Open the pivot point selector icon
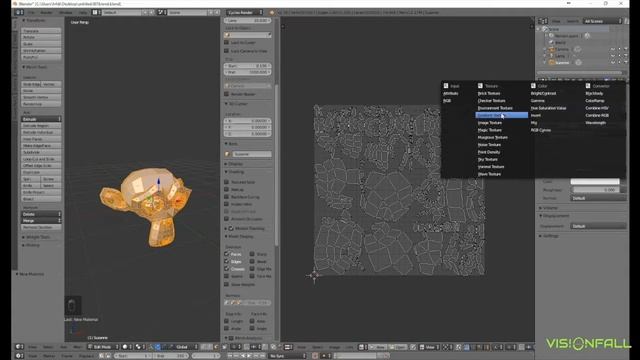 pos(140,347)
